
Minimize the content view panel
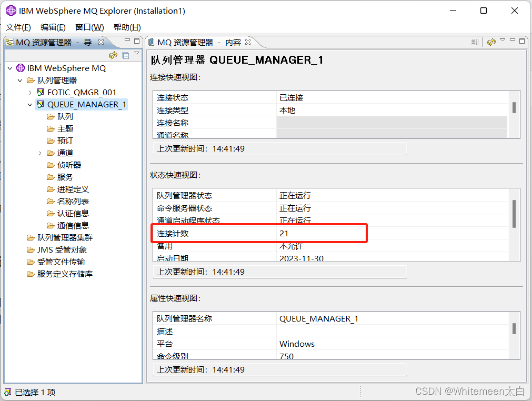(513, 39)
